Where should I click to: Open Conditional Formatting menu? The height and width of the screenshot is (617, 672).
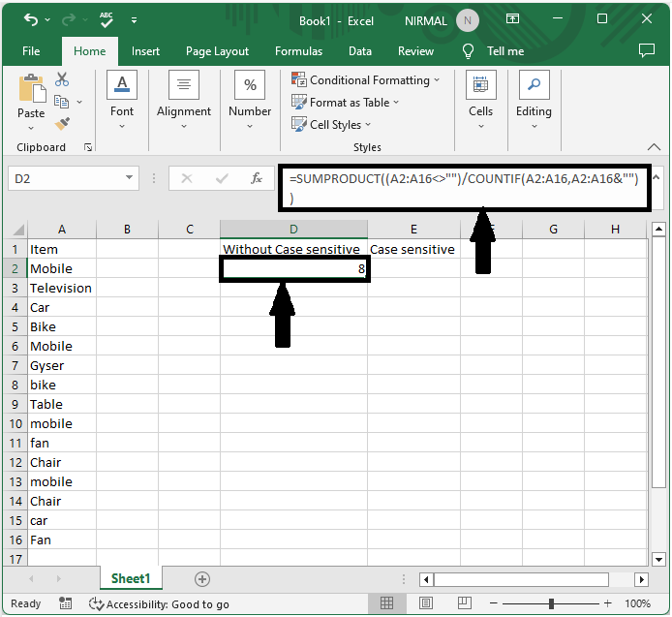366,80
